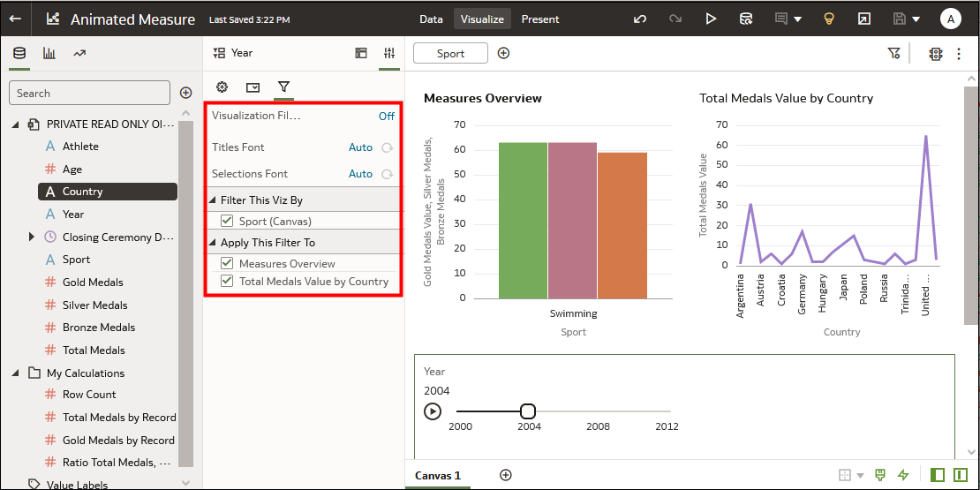The width and height of the screenshot is (980, 490).
Task: Open the Grammar panel icon
Action: tap(360, 53)
